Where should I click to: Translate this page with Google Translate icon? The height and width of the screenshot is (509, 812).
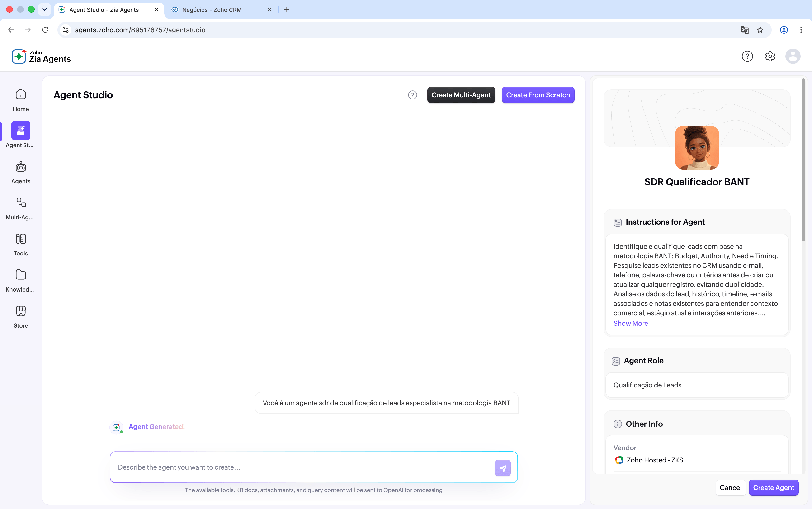(745, 30)
